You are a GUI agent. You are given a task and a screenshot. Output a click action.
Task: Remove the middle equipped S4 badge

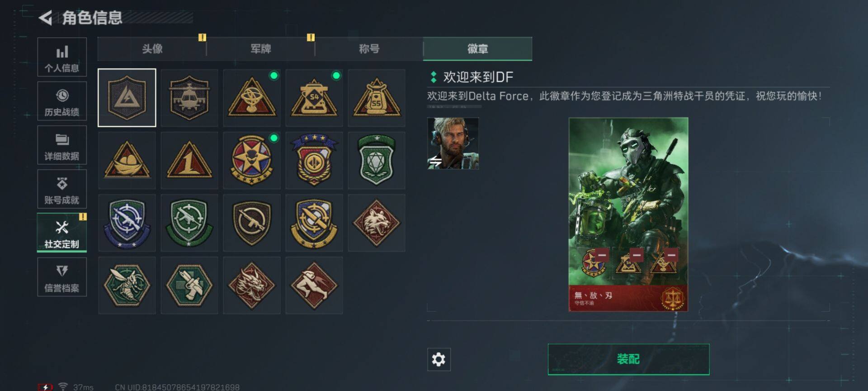(x=637, y=255)
